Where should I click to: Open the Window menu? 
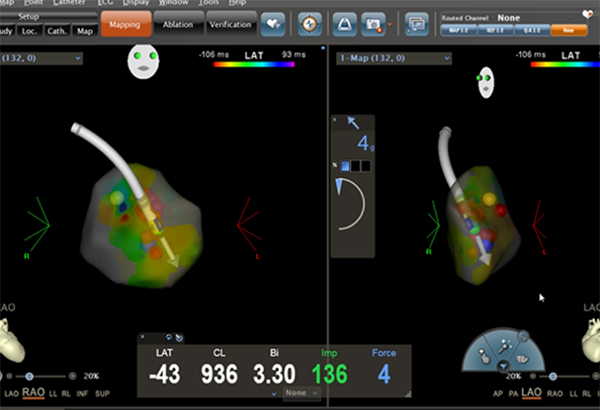click(176, 4)
